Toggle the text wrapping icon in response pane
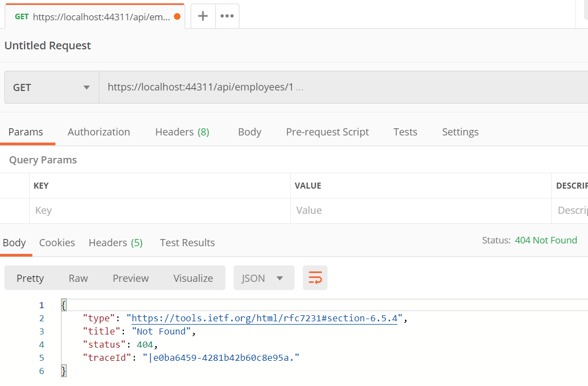 [x=315, y=278]
